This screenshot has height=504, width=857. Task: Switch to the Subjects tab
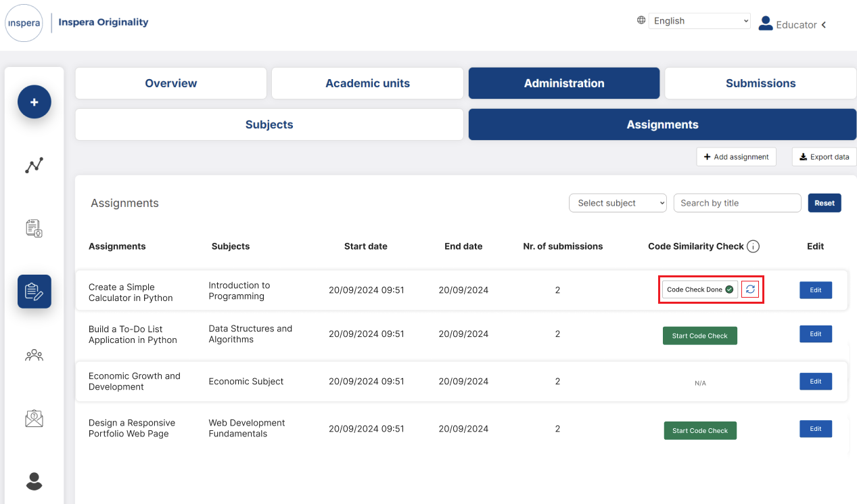pyautogui.click(x=269, y=124)
